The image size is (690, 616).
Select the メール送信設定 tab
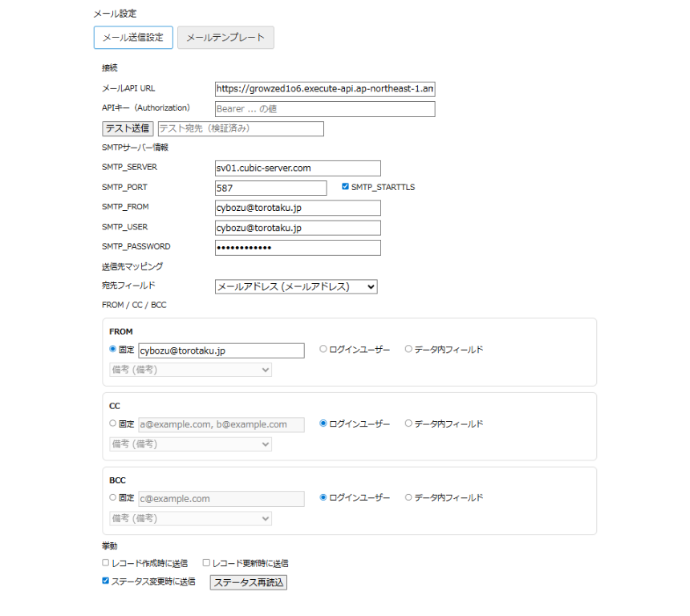[133, 38]
